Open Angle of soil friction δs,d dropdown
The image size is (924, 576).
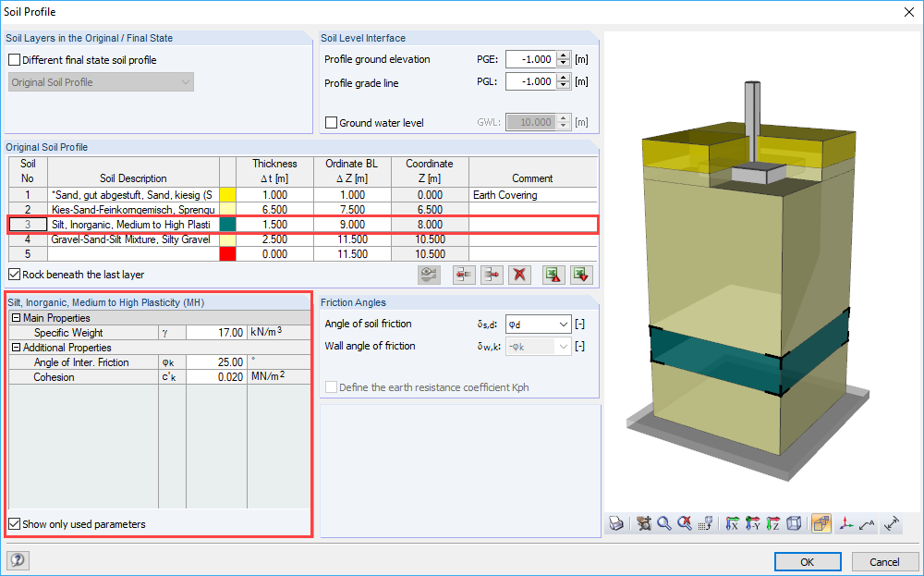point(564,325)
